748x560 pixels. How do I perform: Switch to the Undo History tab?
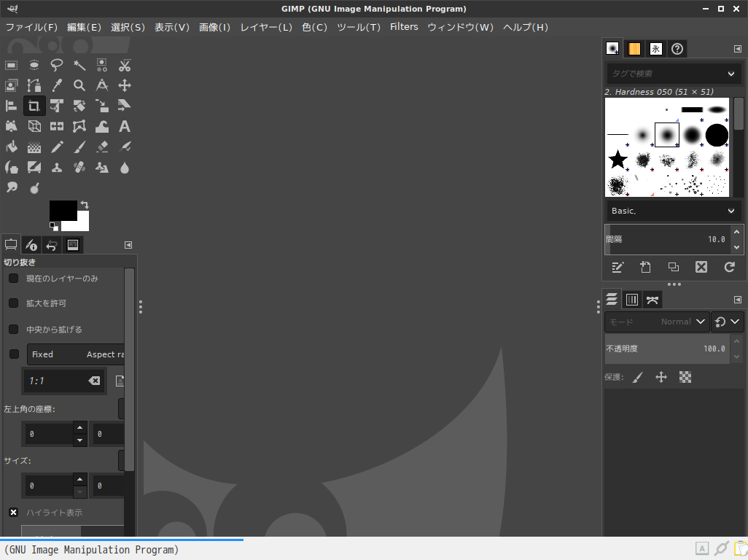click(x=52, y=245)
